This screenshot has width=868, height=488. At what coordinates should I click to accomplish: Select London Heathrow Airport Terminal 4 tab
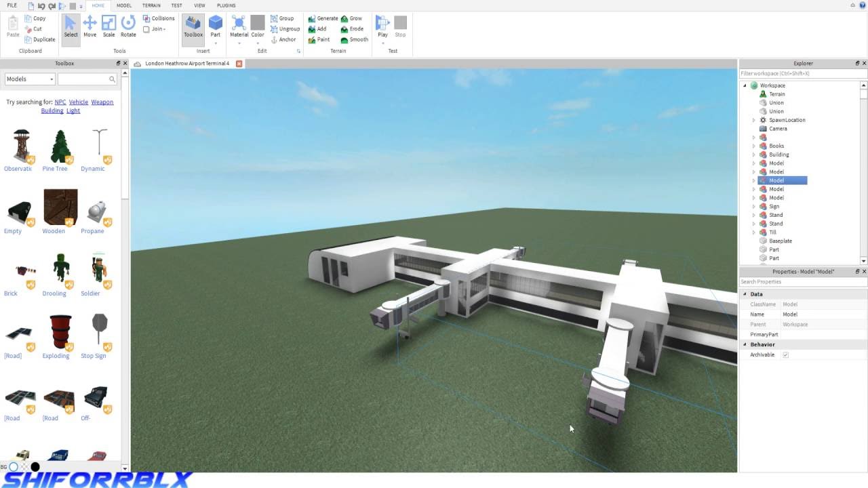(187, 63)
